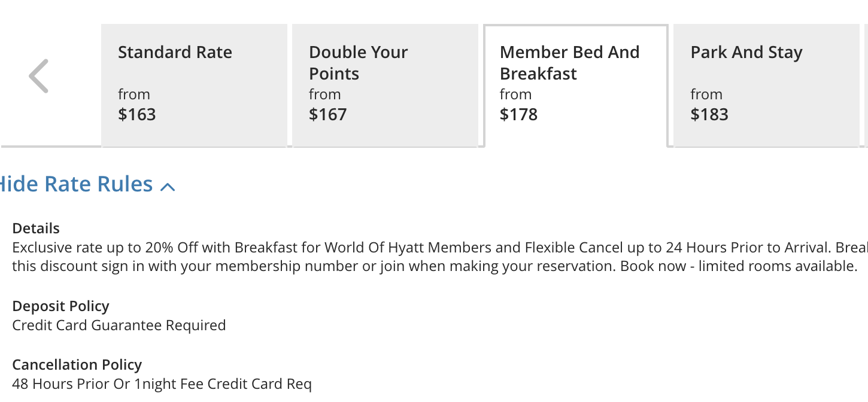Click the Cancellation Policy heading

77,364
